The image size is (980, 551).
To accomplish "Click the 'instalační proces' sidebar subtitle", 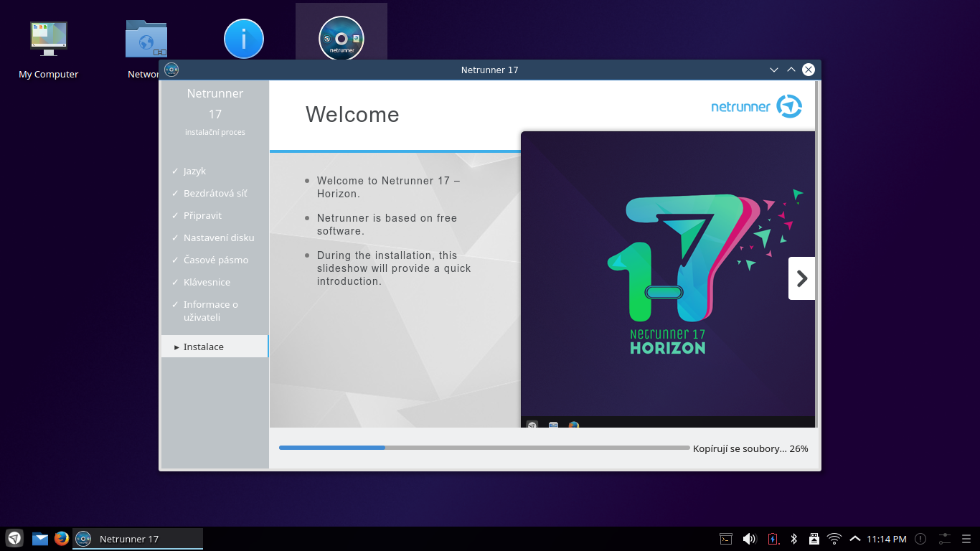I will pos(215,132).
